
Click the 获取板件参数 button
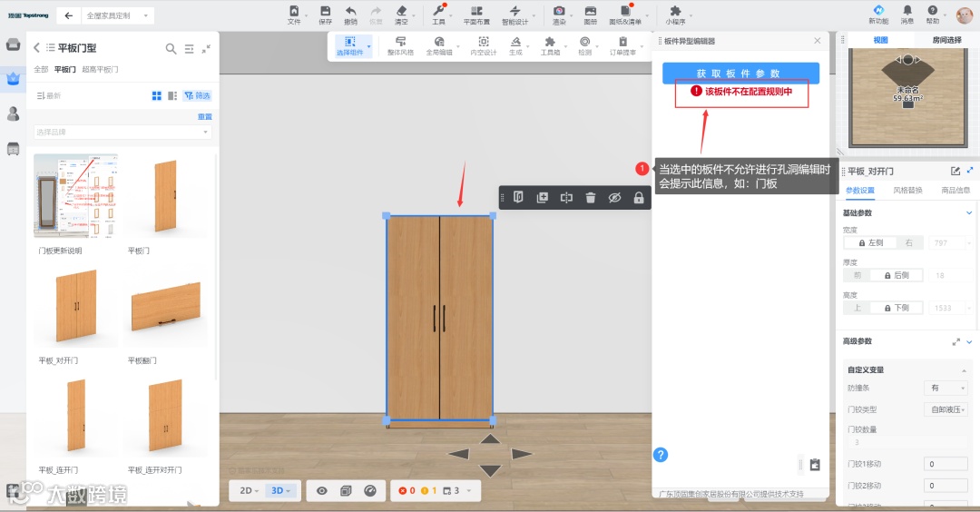coord(740,74)
